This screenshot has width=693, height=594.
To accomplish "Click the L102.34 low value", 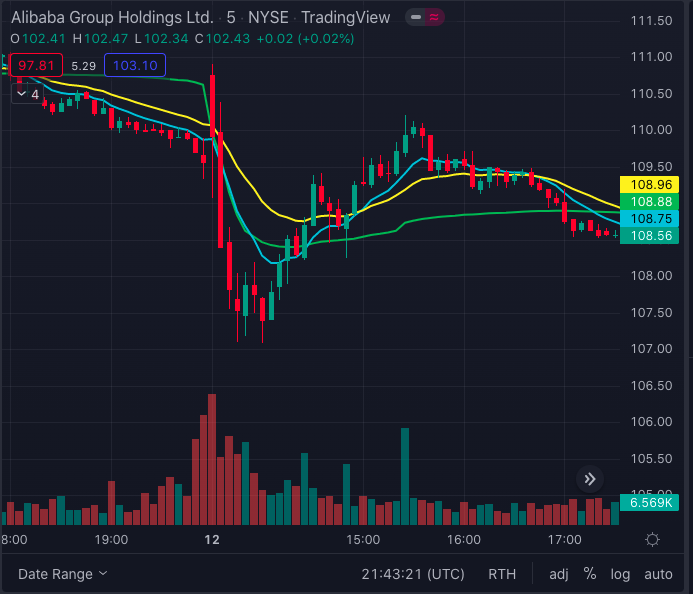I will (161, 39).
